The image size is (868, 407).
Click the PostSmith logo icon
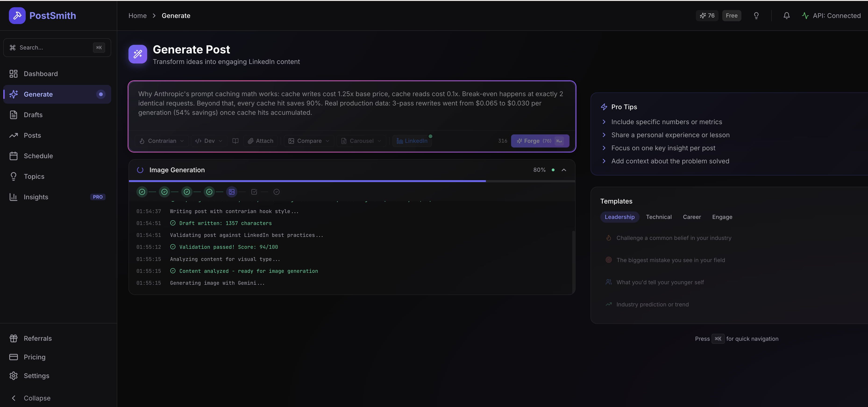tap(17, 15)
